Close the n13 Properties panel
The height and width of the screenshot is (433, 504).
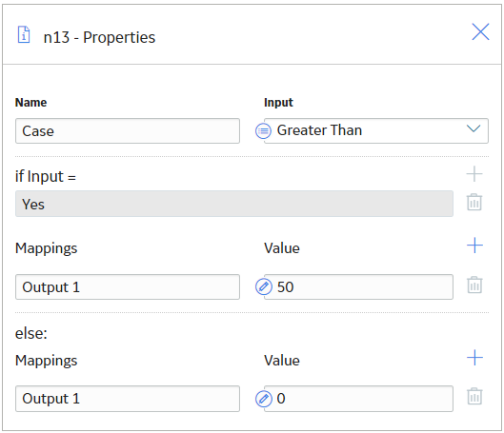tap(480, 31)
